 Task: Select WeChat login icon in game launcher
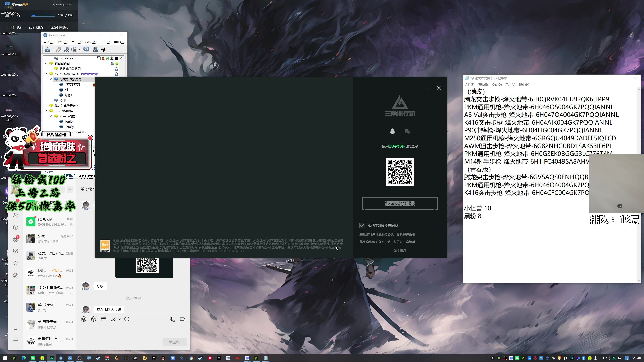tap(407, 131)
